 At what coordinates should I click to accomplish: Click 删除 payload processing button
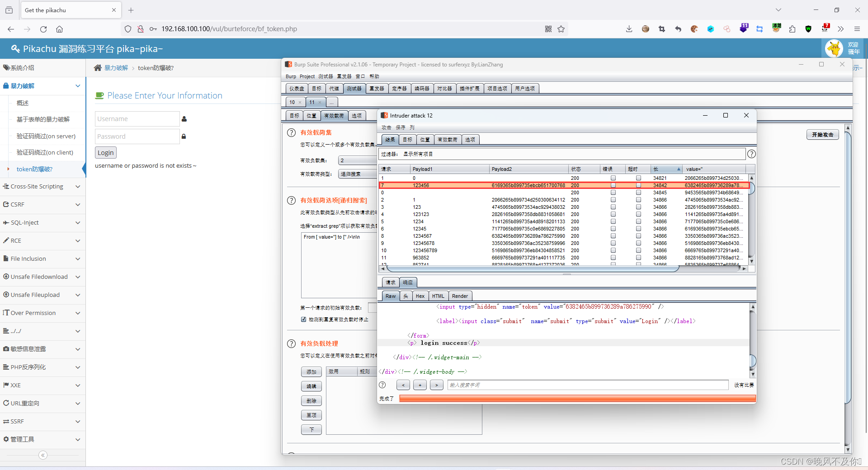pos(311,401)
